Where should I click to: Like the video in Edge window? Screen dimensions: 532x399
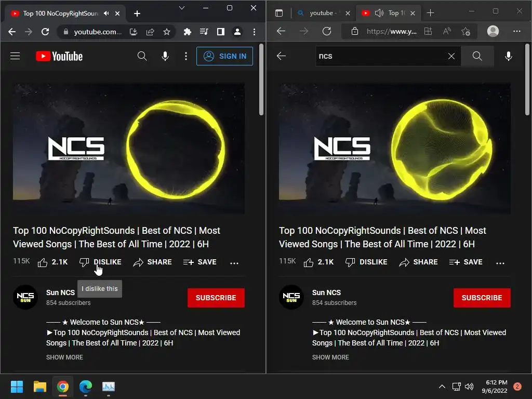(x=318, y=262)
